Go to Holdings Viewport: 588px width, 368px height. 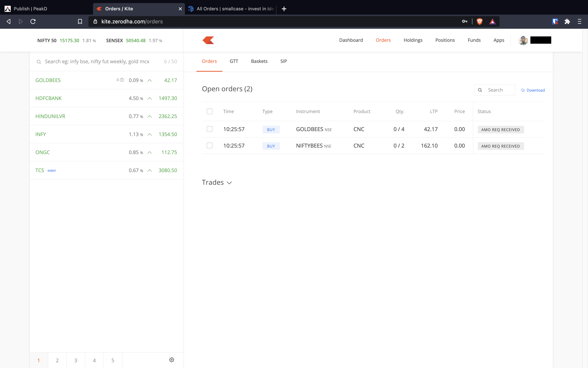coord(413,40)
